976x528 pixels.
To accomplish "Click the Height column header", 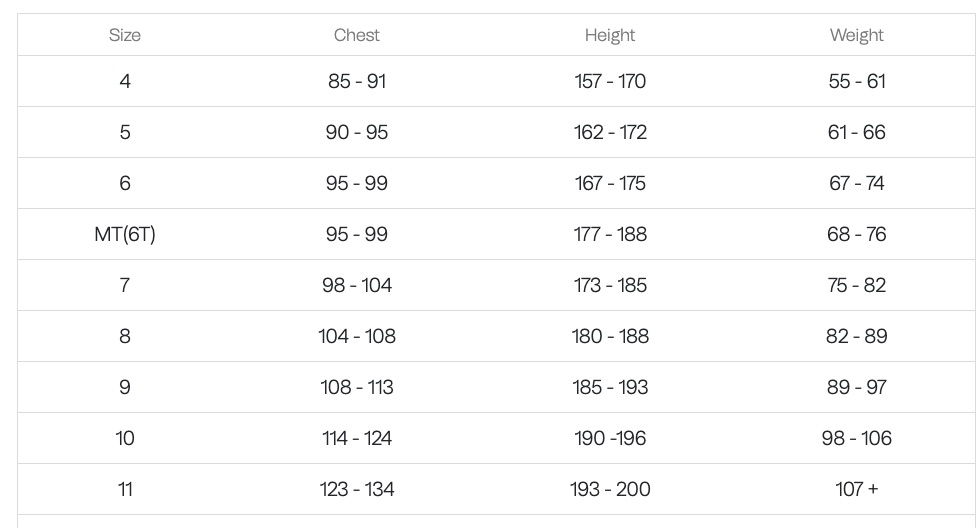I will (x=610, y=35).
